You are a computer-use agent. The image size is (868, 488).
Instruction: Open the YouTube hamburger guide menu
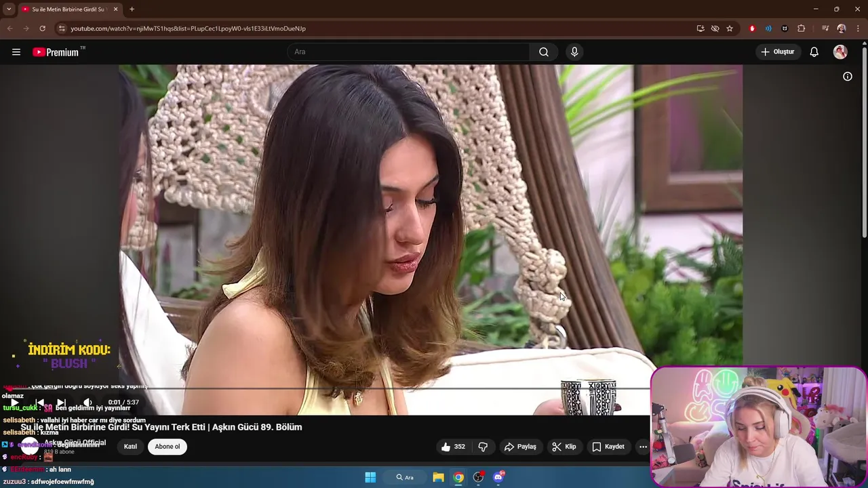pyautogui.click(x=16, y=52)
